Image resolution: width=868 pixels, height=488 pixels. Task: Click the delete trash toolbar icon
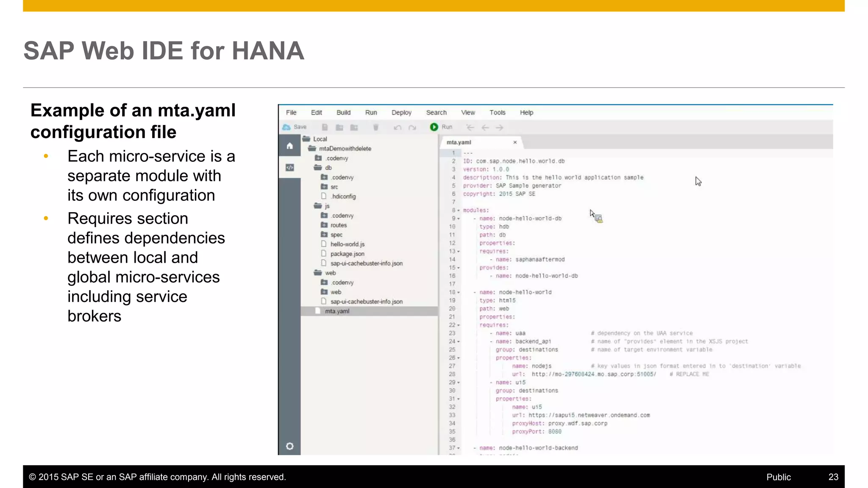[x=376, y=127]
